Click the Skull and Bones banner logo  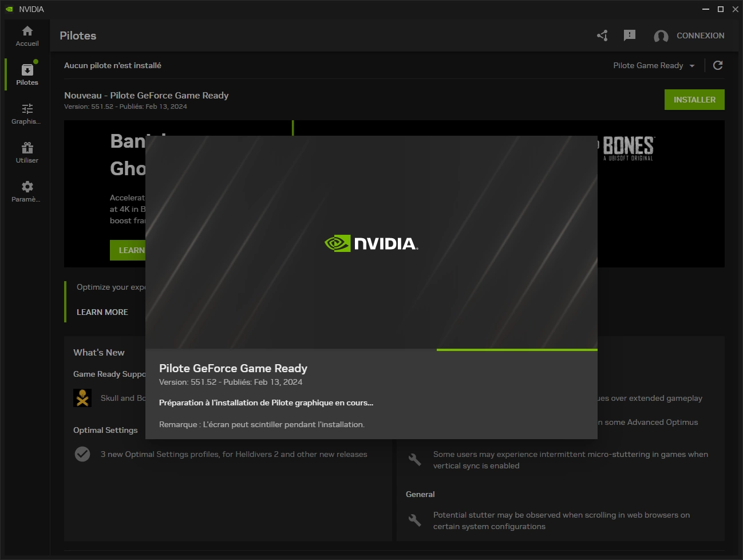click(x=628, y=148)
